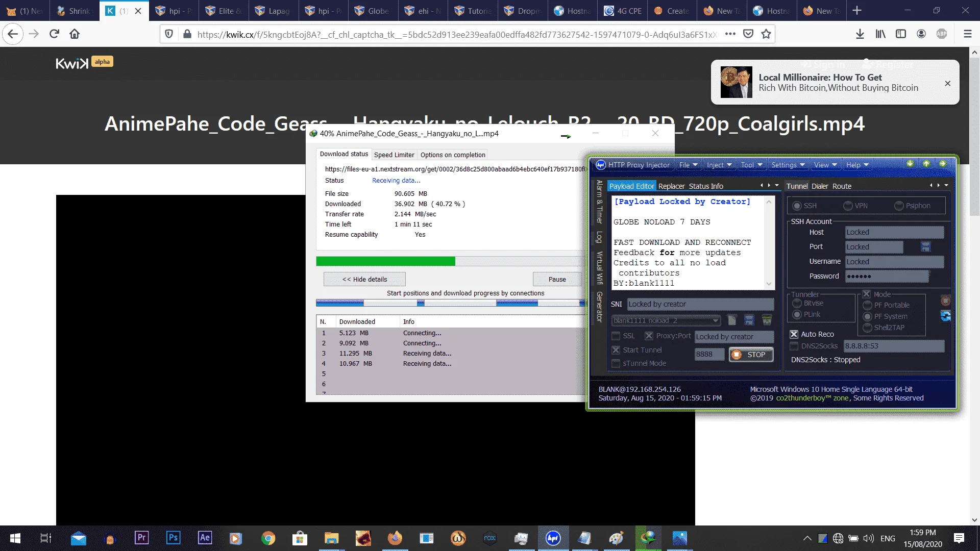980x551 pixels.
Task: Reload the page in Firefox
Action: click(54, 34)
